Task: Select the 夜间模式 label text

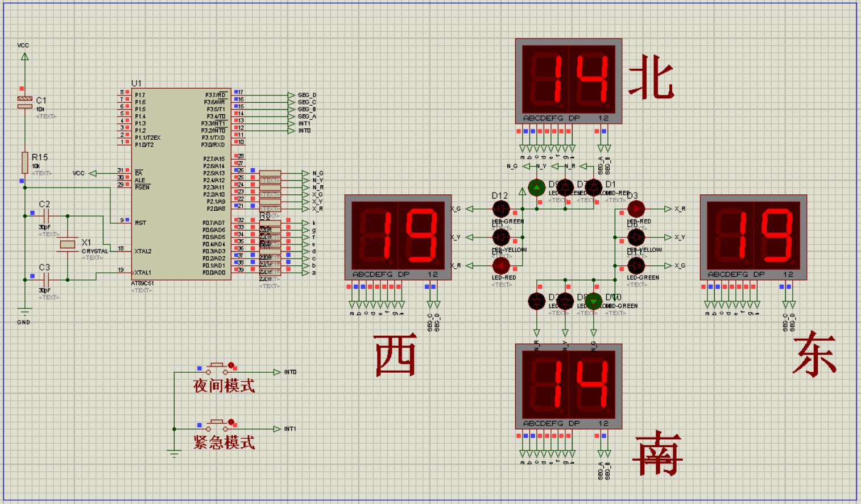Action: pos(224,386)
